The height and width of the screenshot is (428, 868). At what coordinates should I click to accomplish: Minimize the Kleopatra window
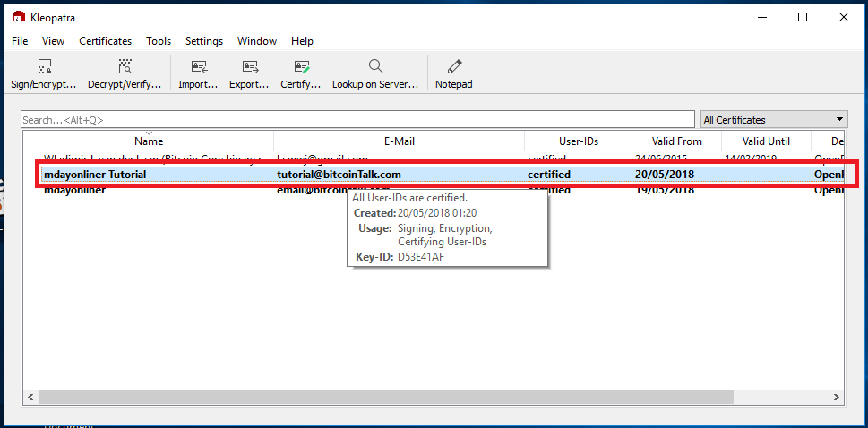(x=761, y=17)
